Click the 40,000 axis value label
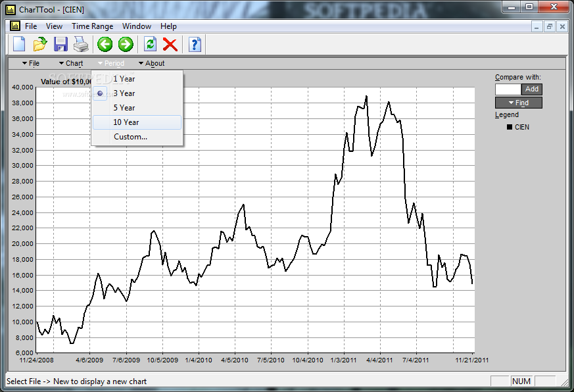Viewport: 574px width, 392px height. [22, 87]
